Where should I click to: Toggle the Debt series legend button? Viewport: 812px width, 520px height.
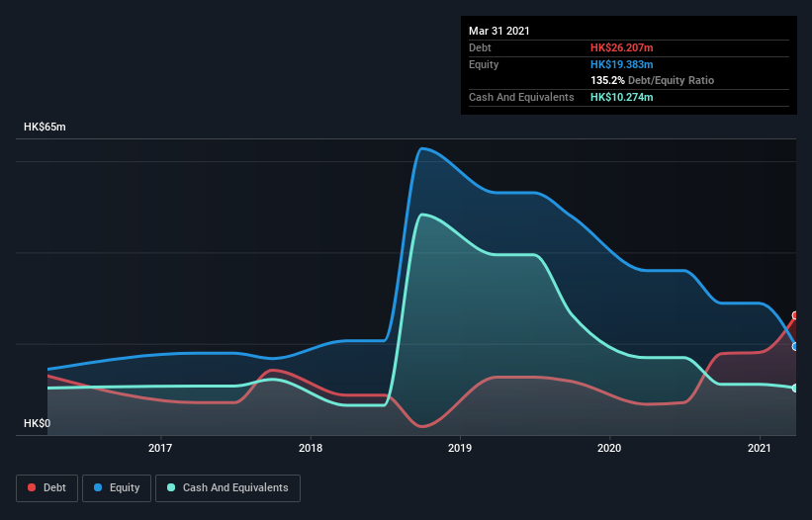point(47,488)
